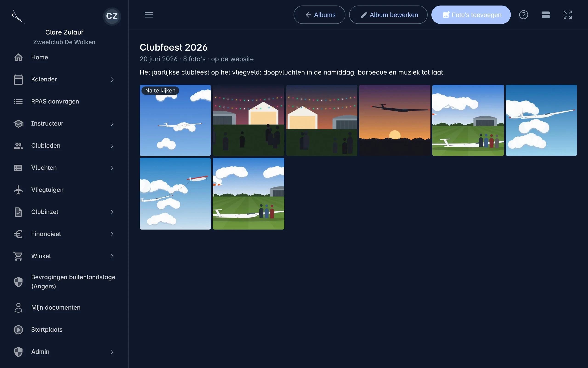This screenshot has width=588, height=368.
Task: Expand the Winkel submenu chevron
Action: click(112, 256)
